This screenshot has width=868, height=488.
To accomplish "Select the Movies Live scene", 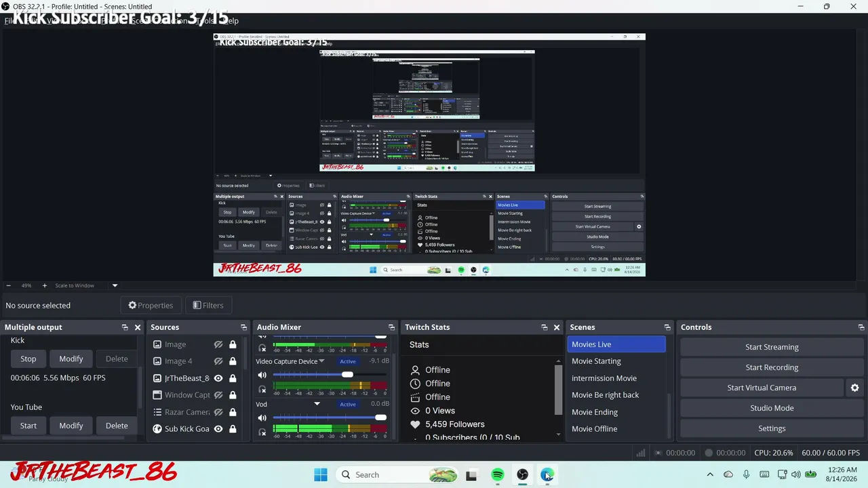I will (x=616, y=344).
